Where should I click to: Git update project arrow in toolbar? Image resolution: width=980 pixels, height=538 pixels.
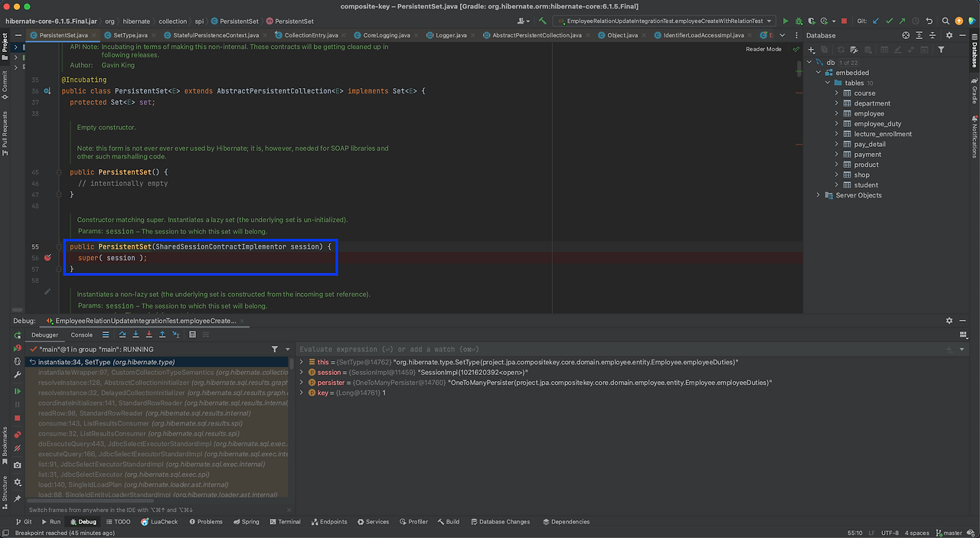[877, 21]
